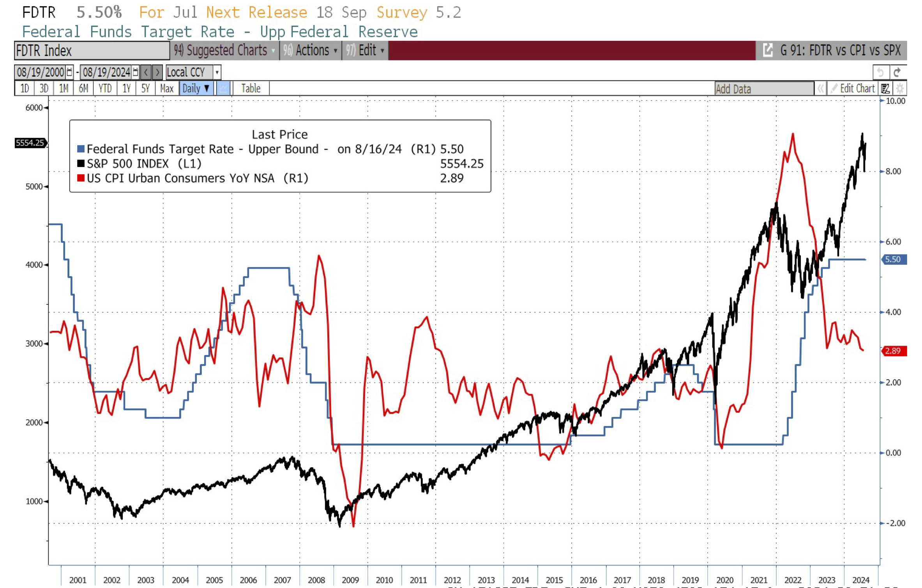
Task: Click the 2020 label on the time axis
Action: tap(725, 580)
